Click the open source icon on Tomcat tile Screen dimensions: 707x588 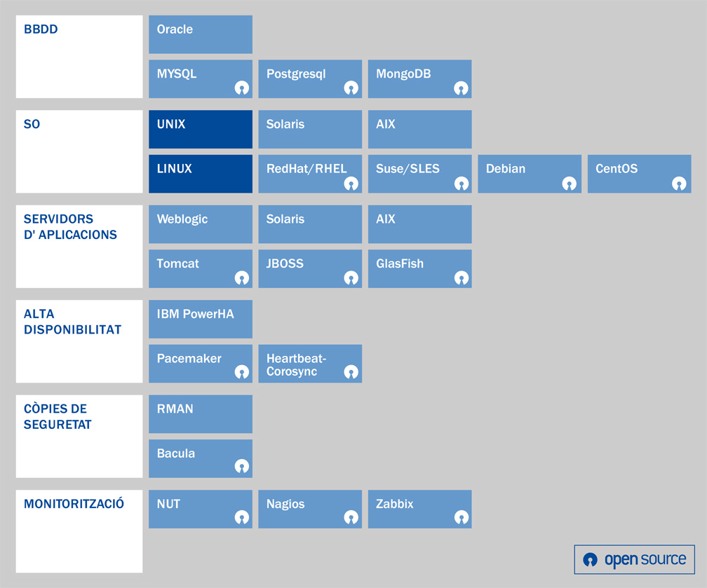coord(242,278)
